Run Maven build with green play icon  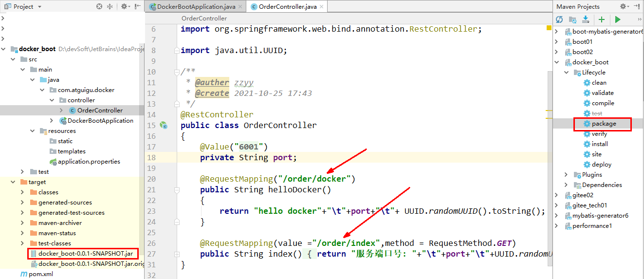click(x=618, y=19)
